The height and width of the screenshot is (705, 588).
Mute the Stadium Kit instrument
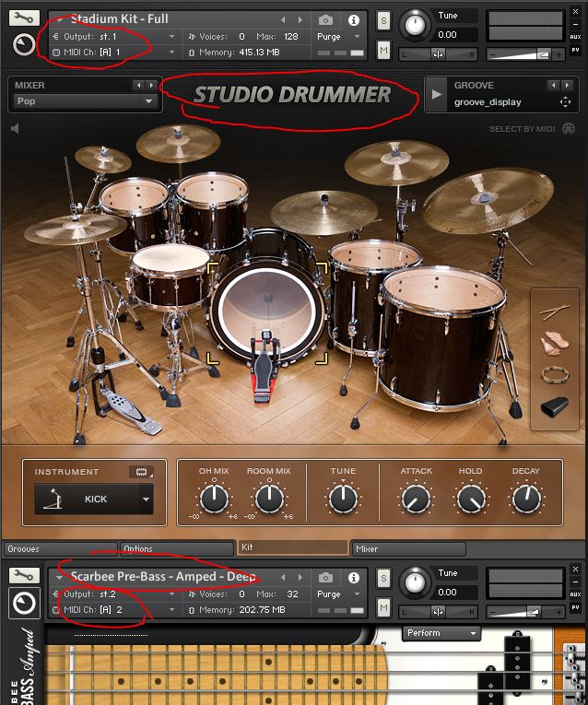pos(383,50)
